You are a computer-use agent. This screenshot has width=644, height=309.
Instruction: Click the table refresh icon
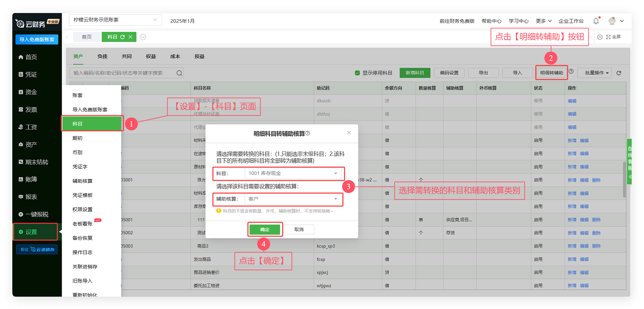619,73
